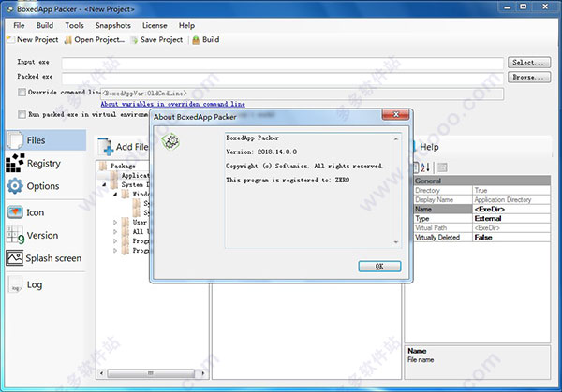This screenshot has height=392, width=562.
Task: Click the Build toolbar icon
Action: pos(196,39)
